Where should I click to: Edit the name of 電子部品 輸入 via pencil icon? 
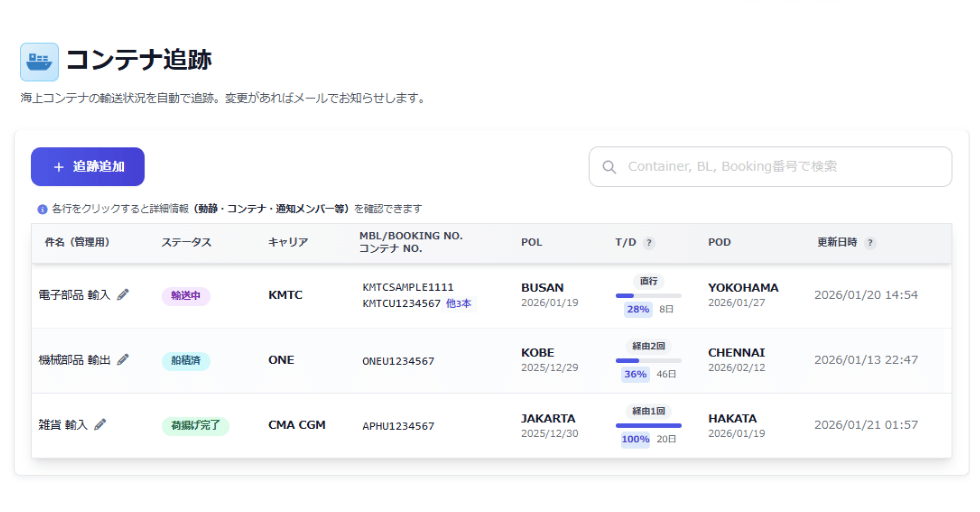click(x=123, y=294)
